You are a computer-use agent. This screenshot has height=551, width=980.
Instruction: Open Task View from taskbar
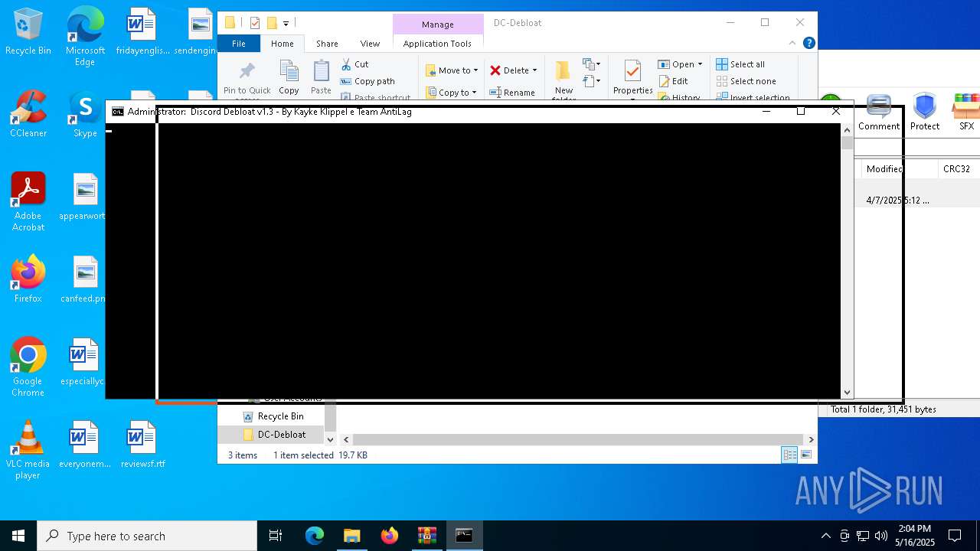[276, 536]
